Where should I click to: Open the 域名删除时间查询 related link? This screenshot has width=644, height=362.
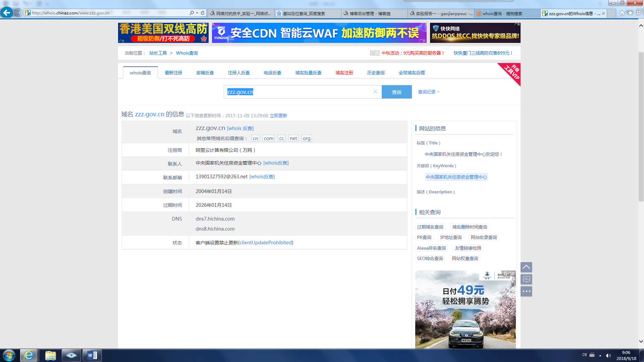click(x=470, y=227)
